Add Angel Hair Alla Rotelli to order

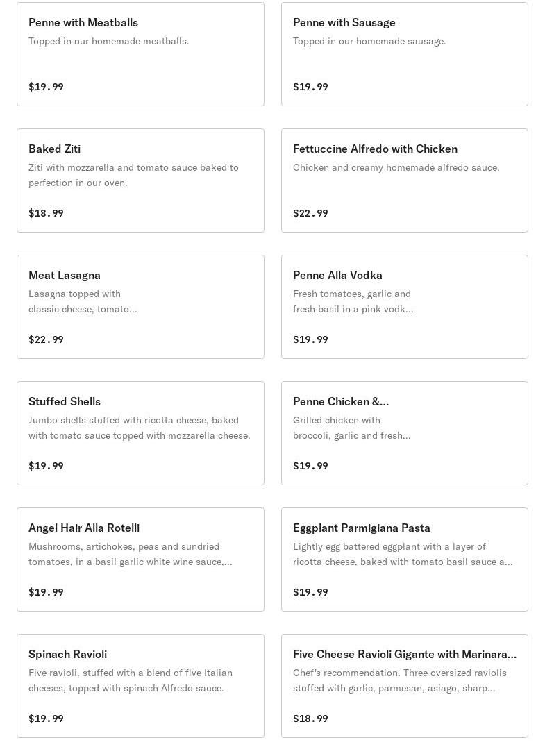(140, 560)
